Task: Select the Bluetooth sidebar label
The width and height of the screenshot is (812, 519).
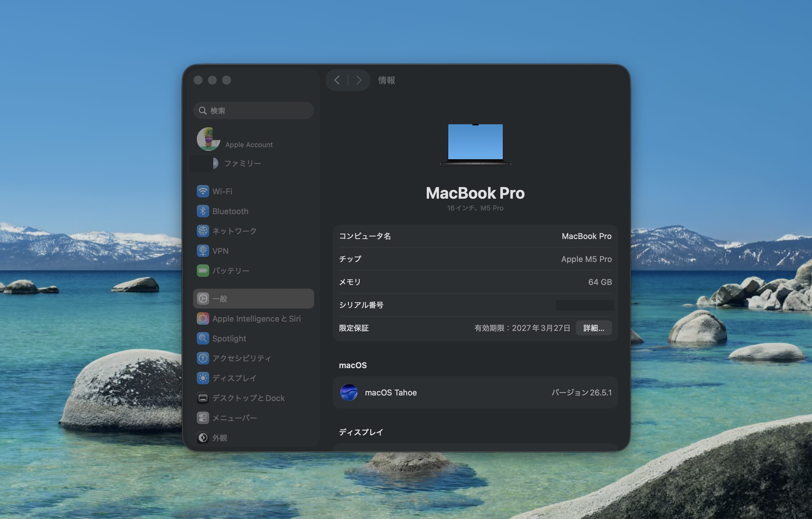Action: (230, 211)
